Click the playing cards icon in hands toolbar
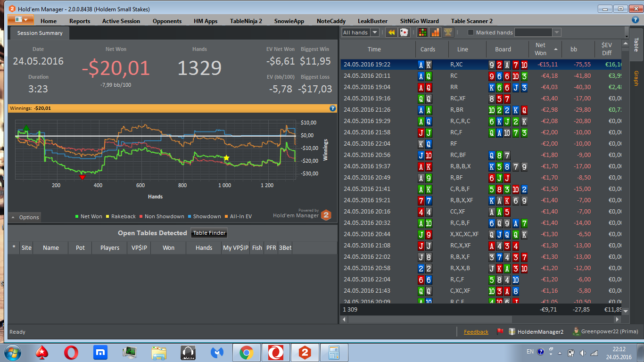 point(404,33)
